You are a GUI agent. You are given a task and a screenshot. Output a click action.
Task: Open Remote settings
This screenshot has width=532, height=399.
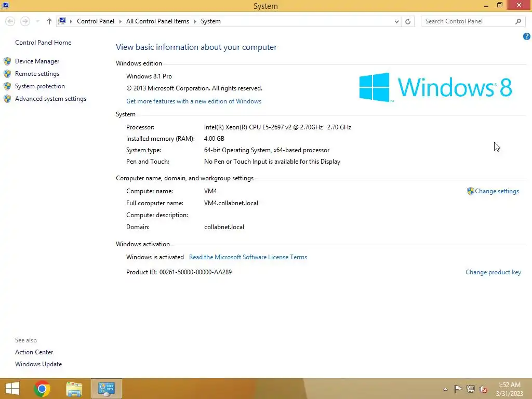click(37, 74)
